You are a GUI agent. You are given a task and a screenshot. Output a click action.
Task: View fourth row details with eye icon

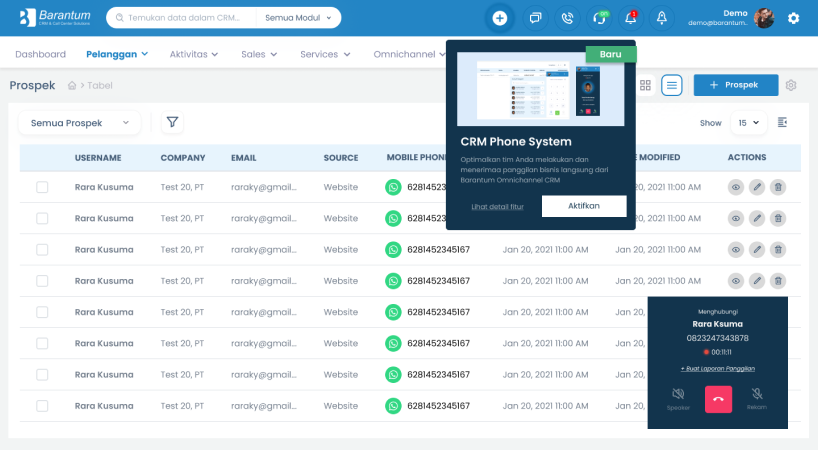tap(736, 281)
